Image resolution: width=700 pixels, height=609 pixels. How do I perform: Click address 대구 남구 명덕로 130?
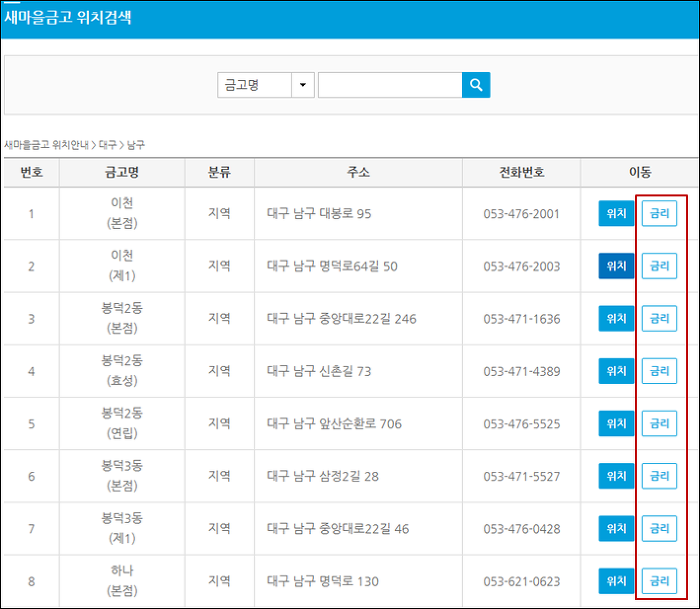[323, 581]
